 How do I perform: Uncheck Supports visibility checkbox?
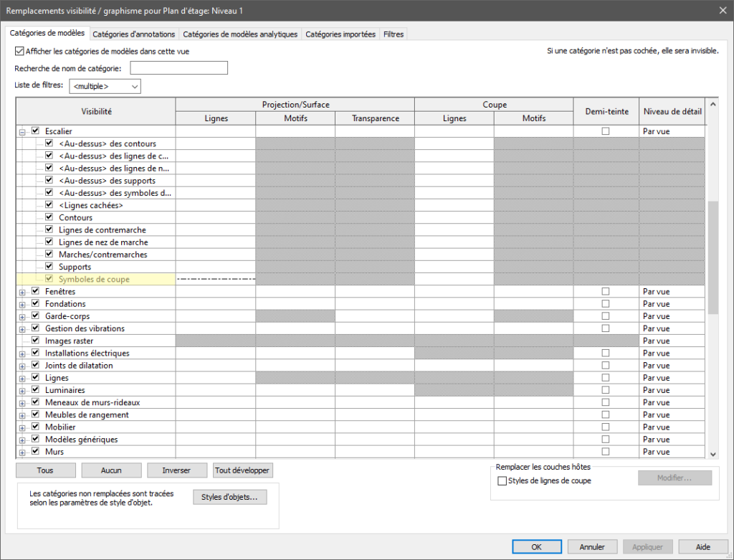49,267
